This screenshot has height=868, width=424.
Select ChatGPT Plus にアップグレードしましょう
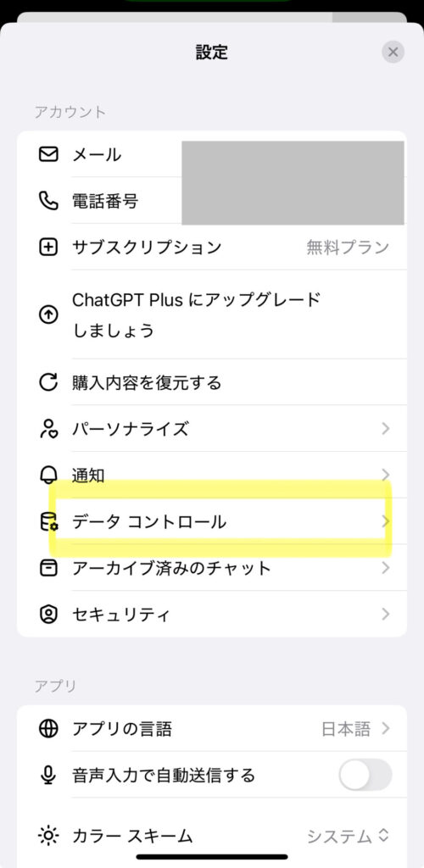[212, 315]
